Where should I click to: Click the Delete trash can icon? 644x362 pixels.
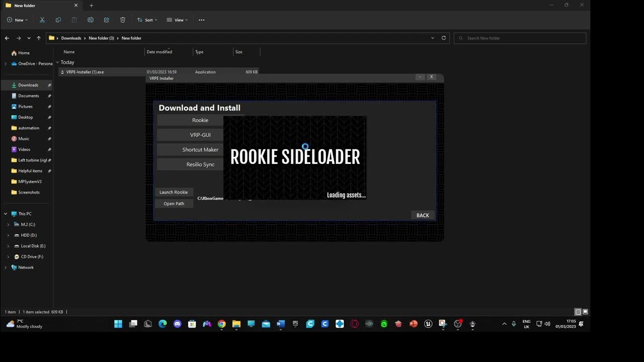(123, 20)
